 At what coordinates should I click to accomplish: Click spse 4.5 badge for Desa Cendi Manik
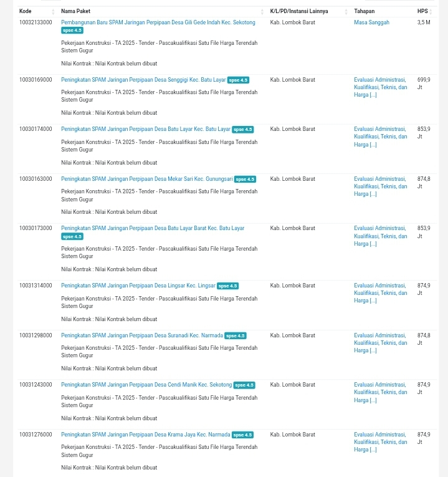coord(244,385)
